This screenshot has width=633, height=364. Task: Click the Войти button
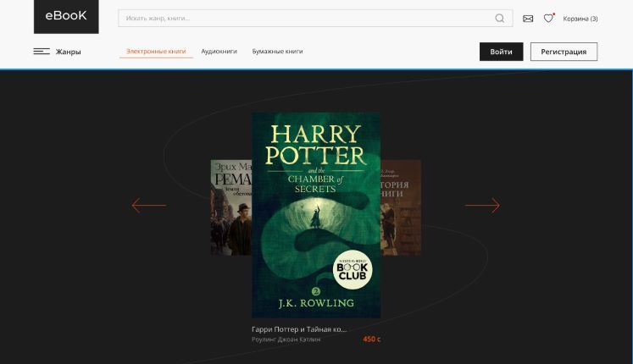pos(501,52)
